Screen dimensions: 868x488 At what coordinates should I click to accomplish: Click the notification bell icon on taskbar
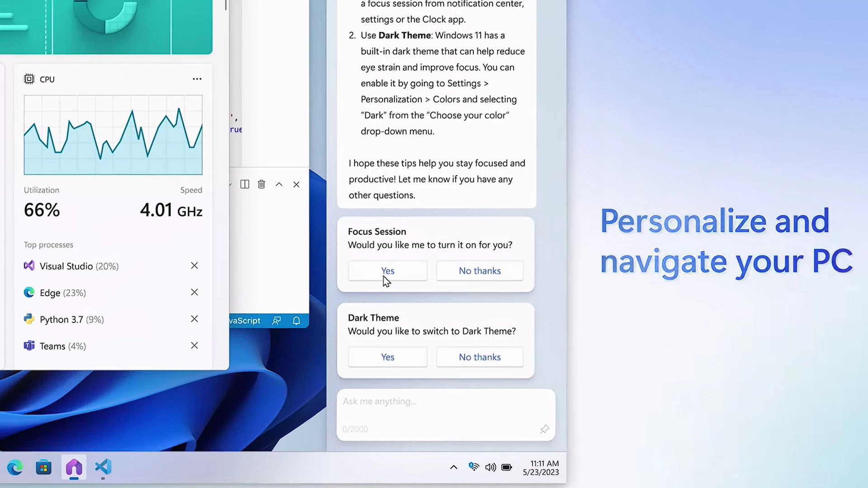[x=296, y=320]
